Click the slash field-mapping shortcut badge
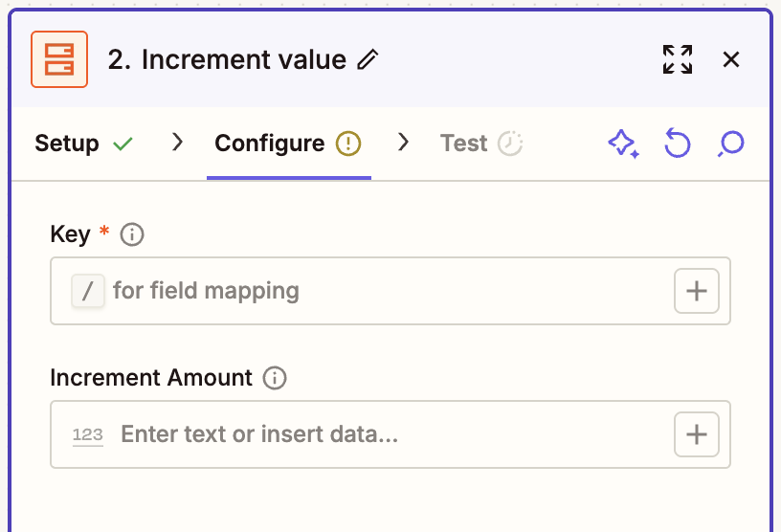Image resolution: width=781 pixels, height=532 pixels. (x=88, y=291)
